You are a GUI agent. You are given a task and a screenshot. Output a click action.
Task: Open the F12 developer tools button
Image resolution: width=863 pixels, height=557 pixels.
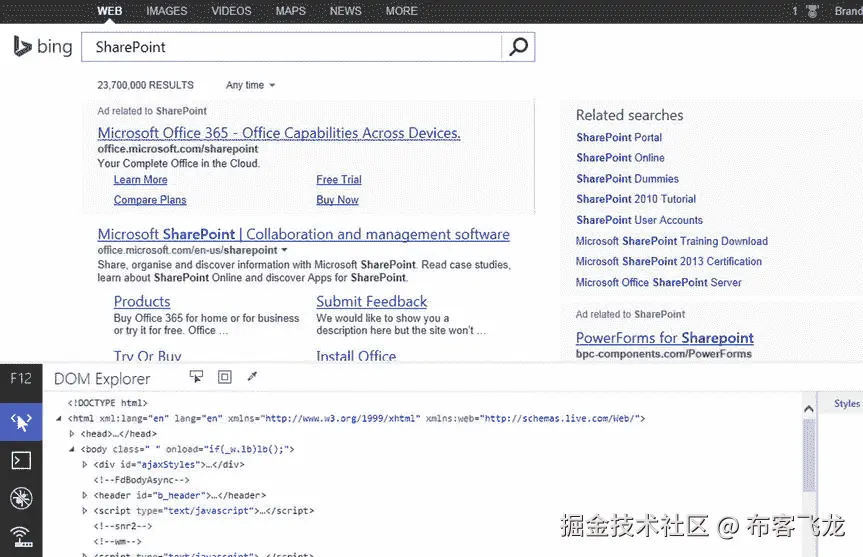click(x=21, y=378)
